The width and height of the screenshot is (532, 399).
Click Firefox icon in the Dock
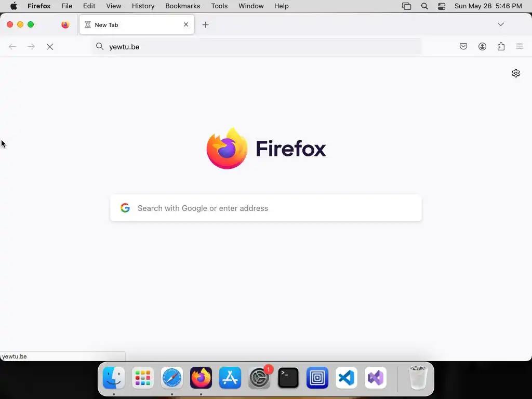(x=201, y=378)
